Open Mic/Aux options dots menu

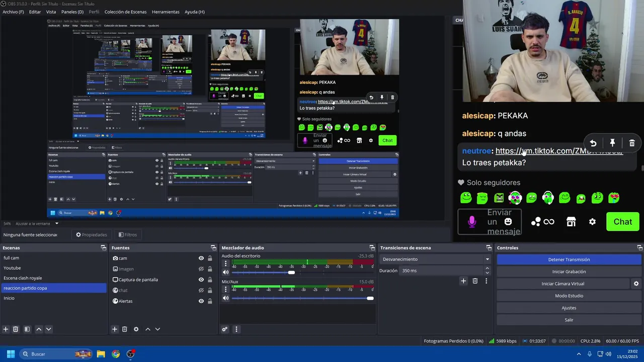pos(225,289)
